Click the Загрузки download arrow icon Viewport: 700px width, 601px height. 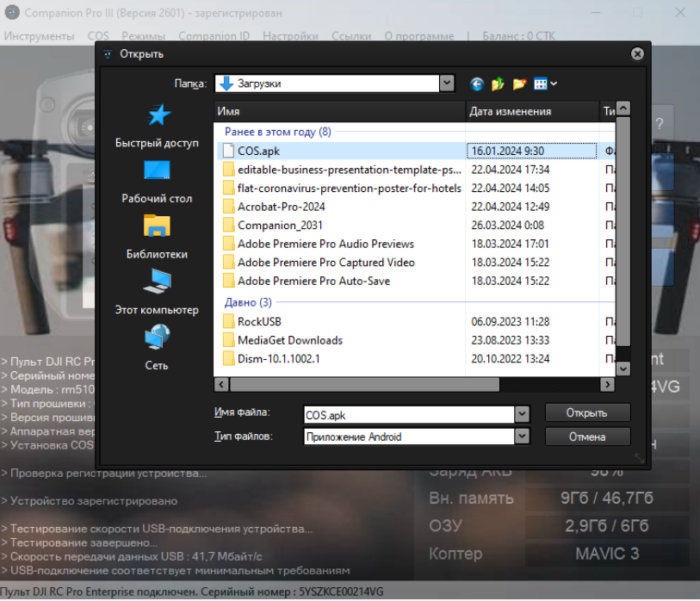point(226,84)
